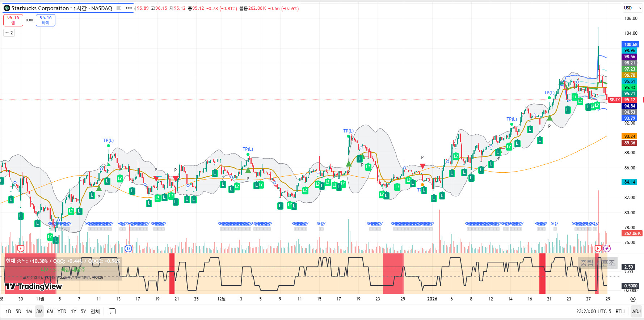Click the earnings E marker near October 30

click(x=21, y=248)
